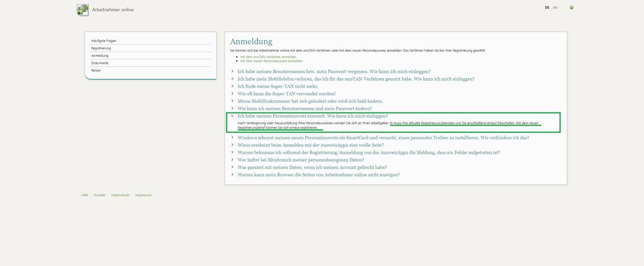Viewport: 644px width, 266px height.
Task: Click the Arbeitnehmer online logo icon
Action: [83, 10]
